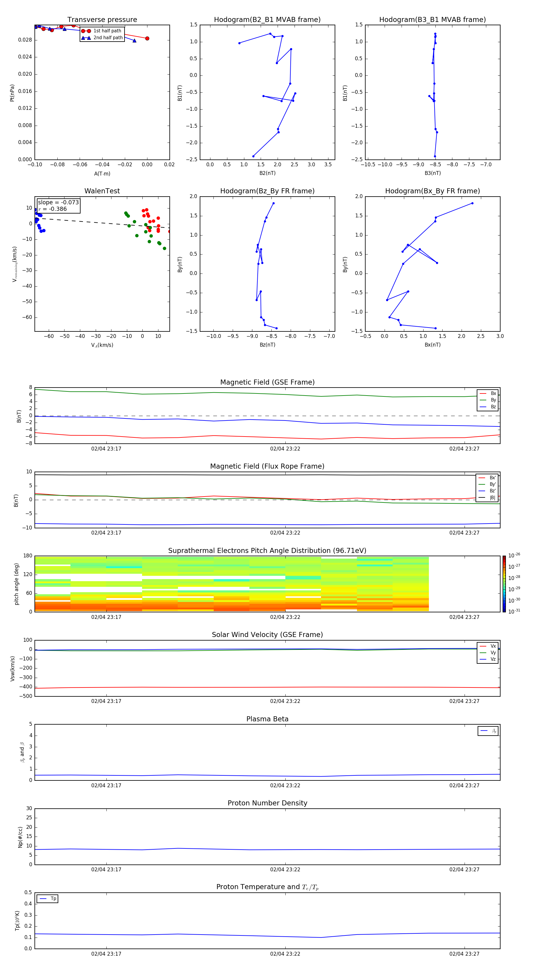Screen dimensions: 535x980
Task: Select the "Magnetic Field (Flux Rope Frame)" title
Action: pyautogui.click(x=267, y=467)
